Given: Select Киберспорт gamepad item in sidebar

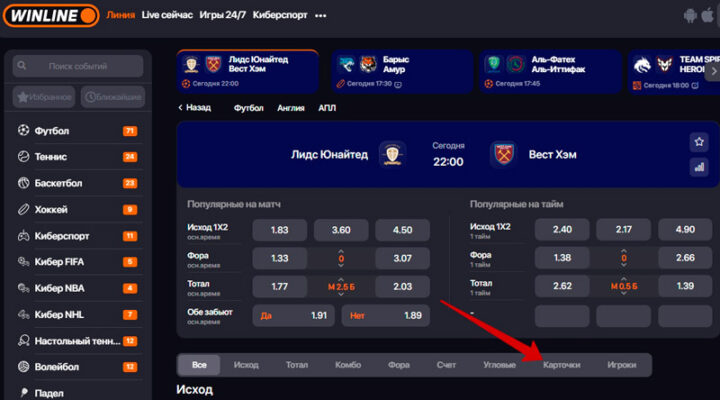Looking at the screenshot, I should coord(78,236).
